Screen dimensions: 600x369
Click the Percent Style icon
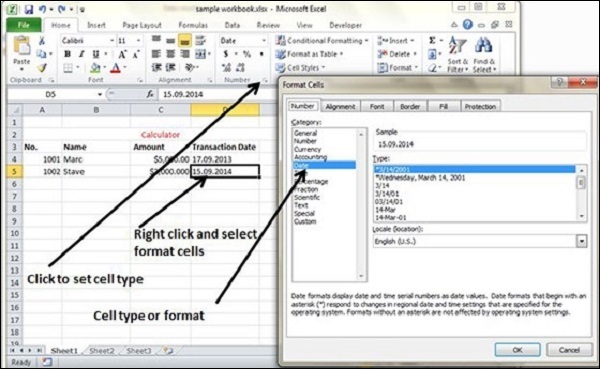coord(247,54)
